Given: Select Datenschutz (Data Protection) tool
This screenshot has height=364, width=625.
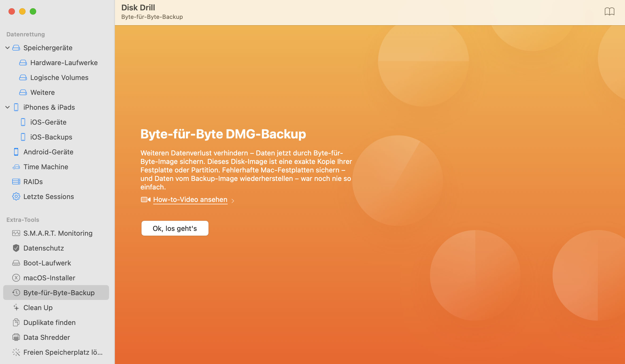Looking at the screenshot, I should coord(43,248).
